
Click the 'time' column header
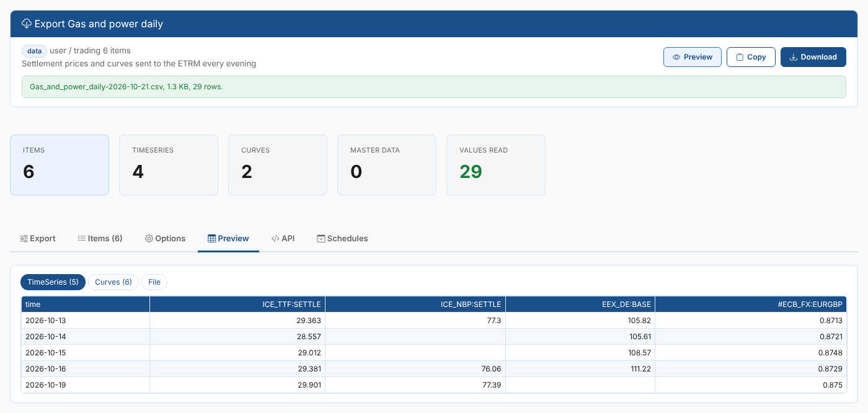click(86, 304)
